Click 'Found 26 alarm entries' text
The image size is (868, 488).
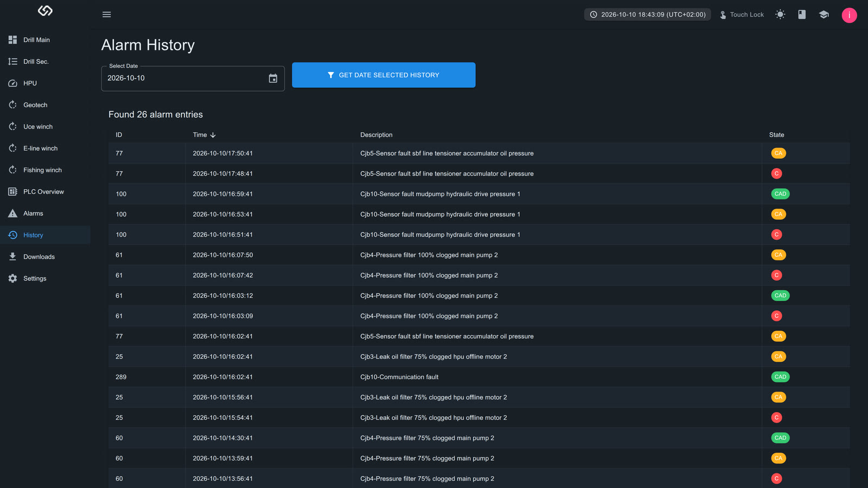click(x=156, y=114)
